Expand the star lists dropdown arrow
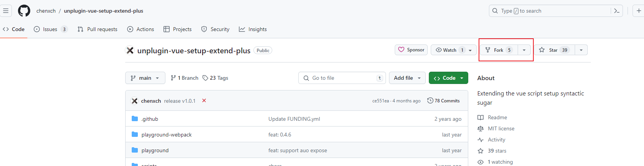The width and height of the screenshot is (644, 166). (x=581, y=50)
